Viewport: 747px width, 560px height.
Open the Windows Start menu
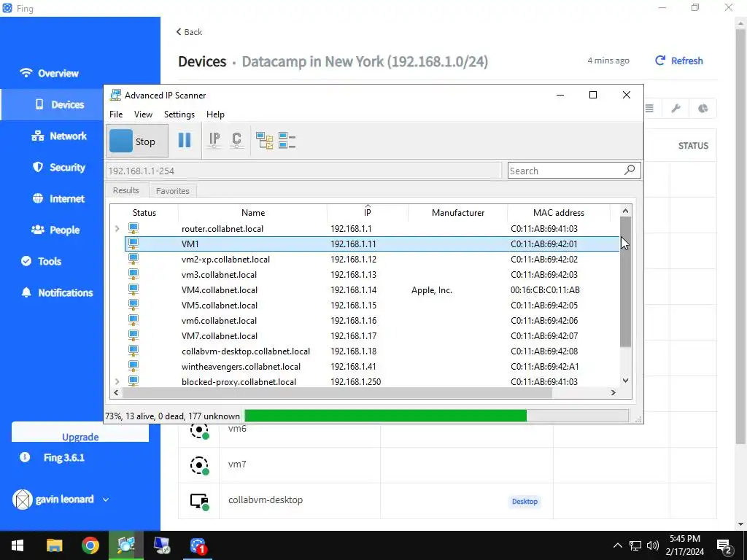18,545
